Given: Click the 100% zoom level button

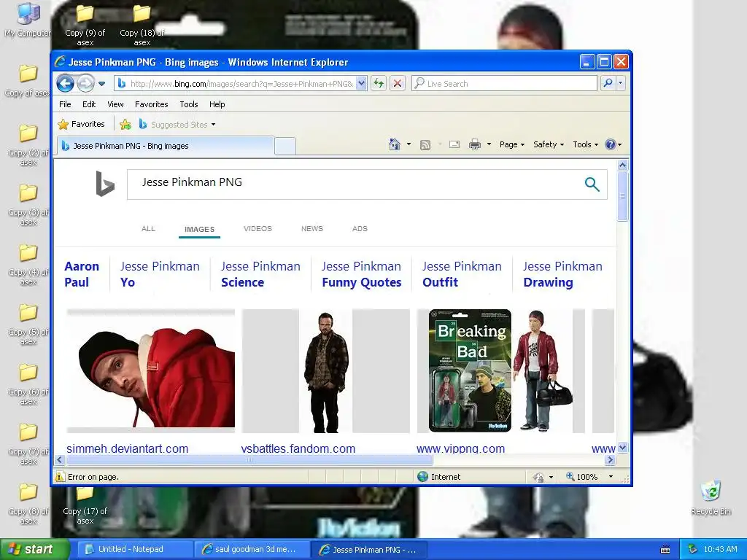Looking at the screenshot, I should (581, 477).
